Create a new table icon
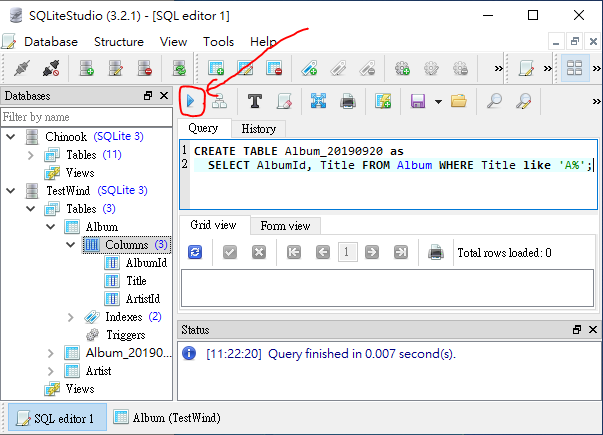603x435 pixels. [216, 69]
